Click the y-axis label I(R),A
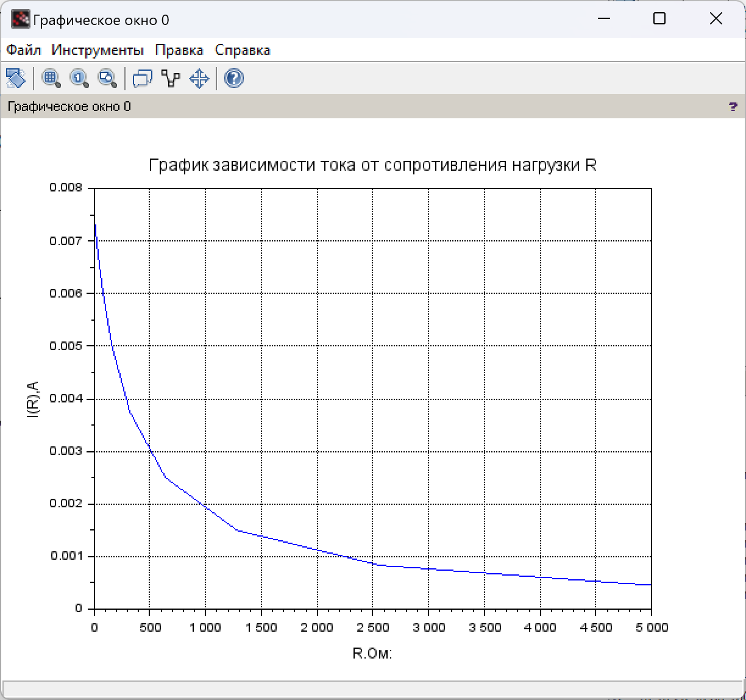 (x=32, y=399)
